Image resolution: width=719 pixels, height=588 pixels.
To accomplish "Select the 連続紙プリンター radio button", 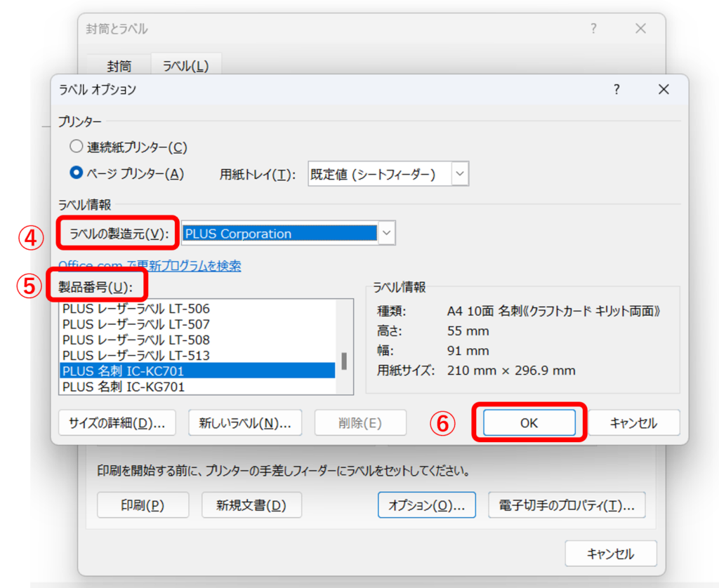I will [76, 147].
